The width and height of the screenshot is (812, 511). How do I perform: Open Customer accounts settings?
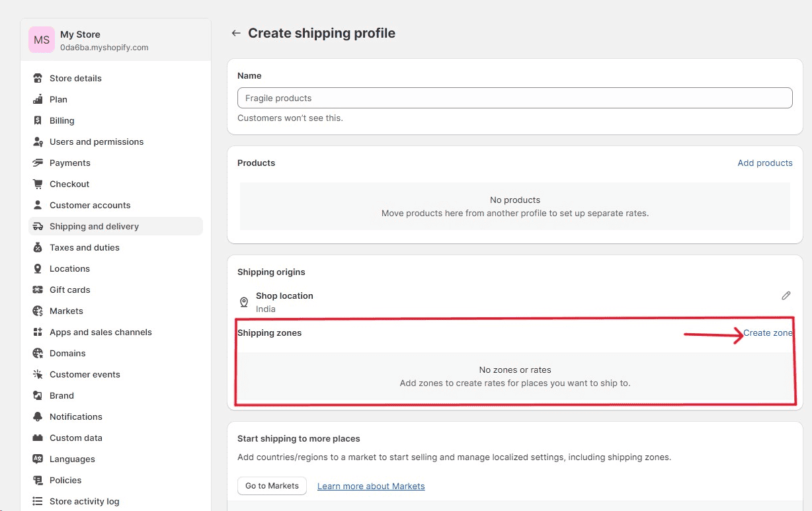[x=116, y=205]
